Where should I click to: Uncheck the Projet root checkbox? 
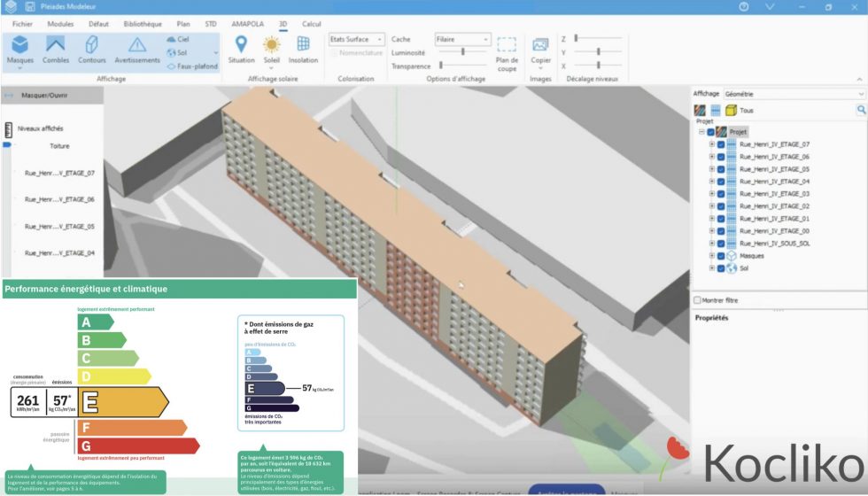[710, 132]
